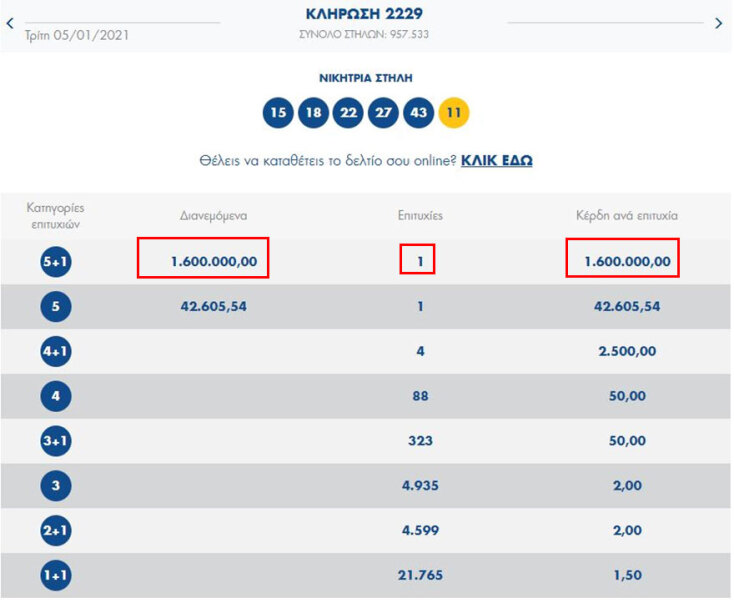Image resolution: width=734 pixels, height=603 pixels.
Task: Select the 4+1 category badge
Action: [55, 351]
